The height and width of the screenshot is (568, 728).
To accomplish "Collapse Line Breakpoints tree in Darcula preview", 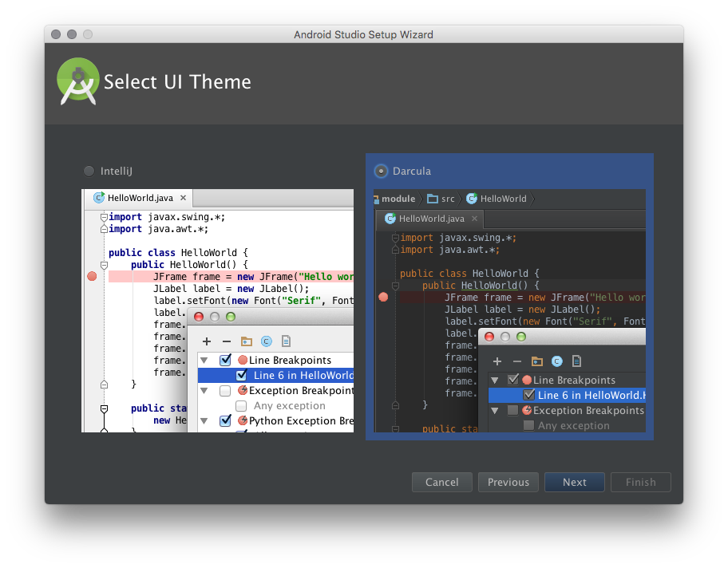I will 495,381.
